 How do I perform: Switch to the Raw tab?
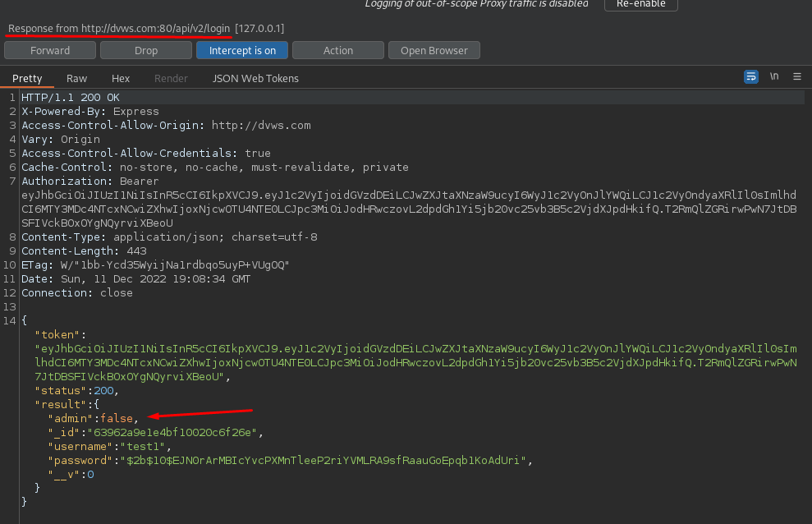click(x=76, y=78)
